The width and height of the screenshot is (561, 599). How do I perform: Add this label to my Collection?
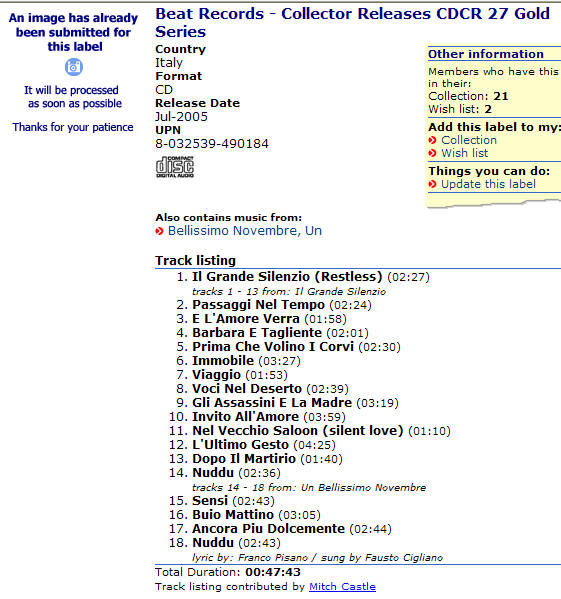[469, 140]
